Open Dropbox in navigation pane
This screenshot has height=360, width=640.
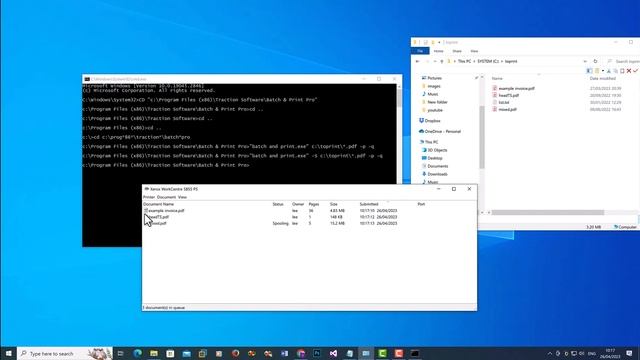tap(432, 121)
